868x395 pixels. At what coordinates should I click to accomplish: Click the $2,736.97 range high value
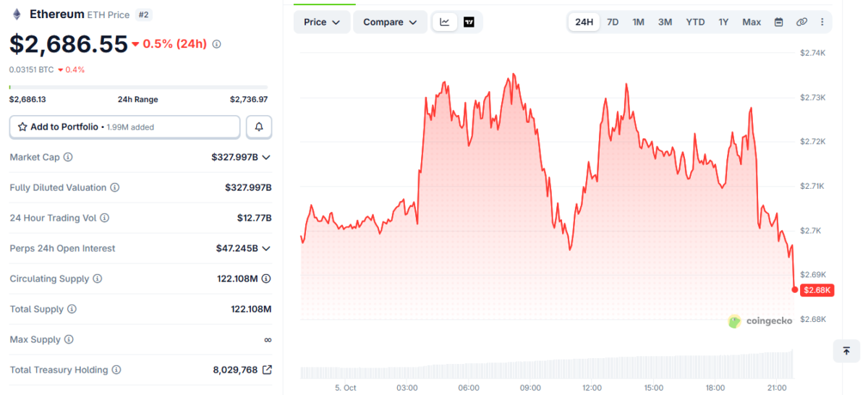coord(249,100)
